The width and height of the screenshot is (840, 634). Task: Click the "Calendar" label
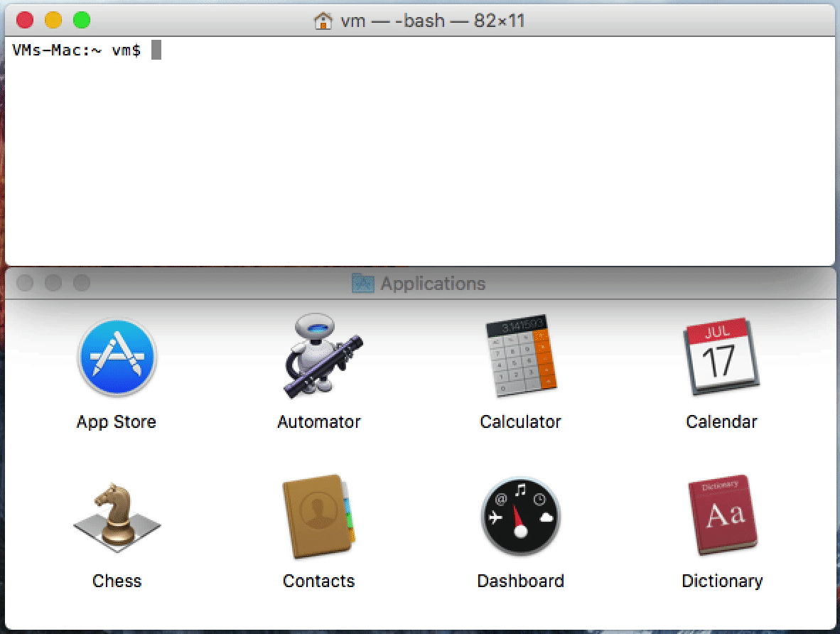pos(721,421)
